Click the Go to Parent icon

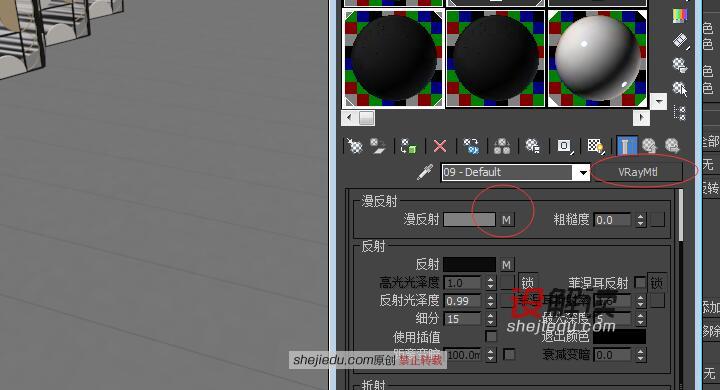(649, 146)
